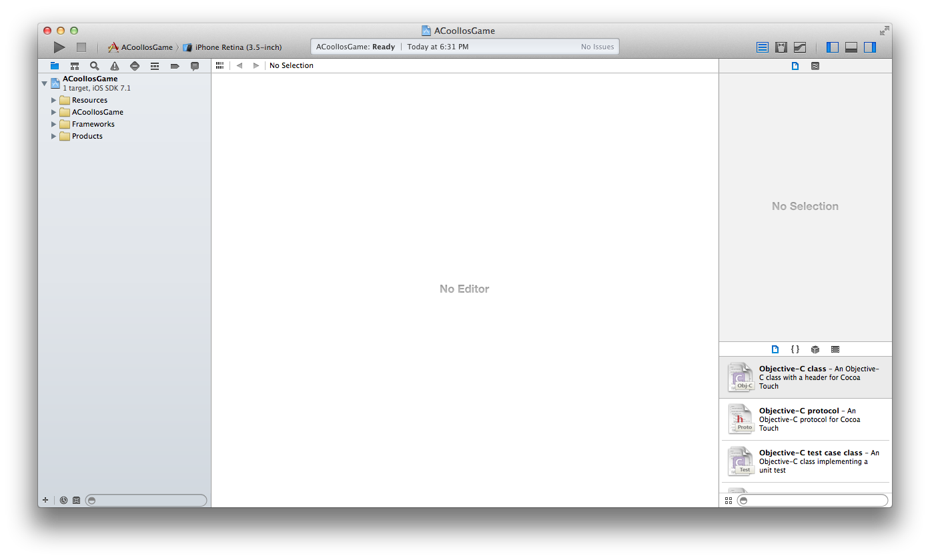Image resolution: width=930 pixels, height=560 pixels.
Task: Select the Objective-C protocol template
Action: 805,419
